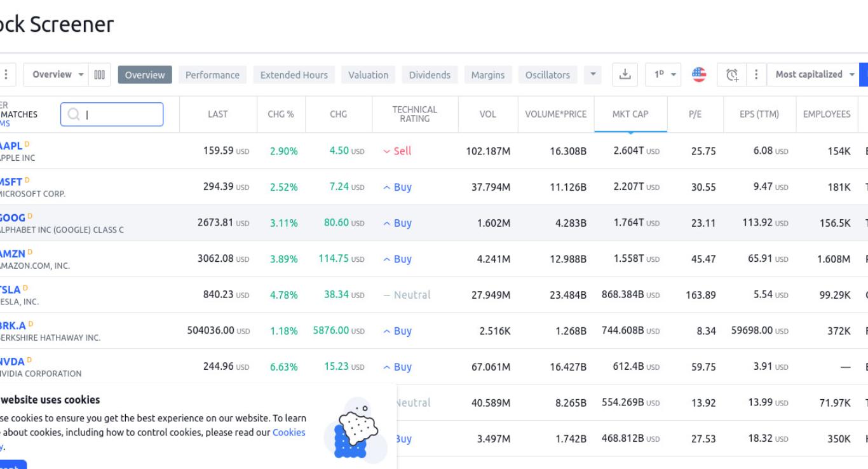Click the Neutral rating in TSLA row

407,295
